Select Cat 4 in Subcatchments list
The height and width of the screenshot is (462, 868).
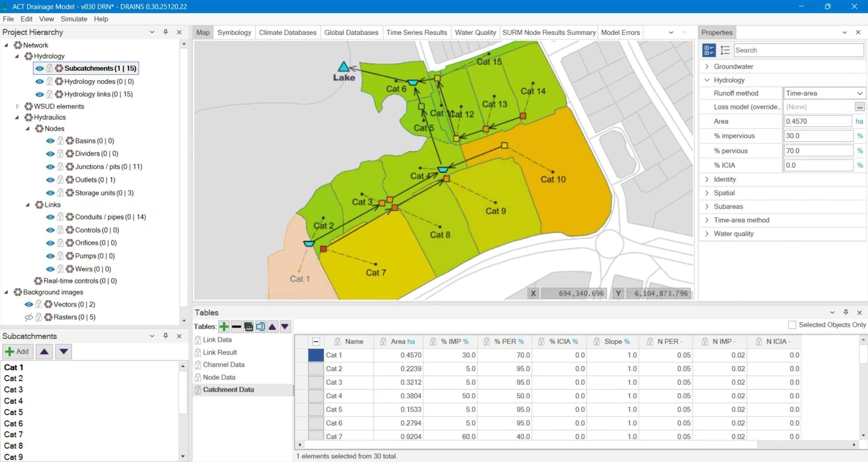(13, 401)
